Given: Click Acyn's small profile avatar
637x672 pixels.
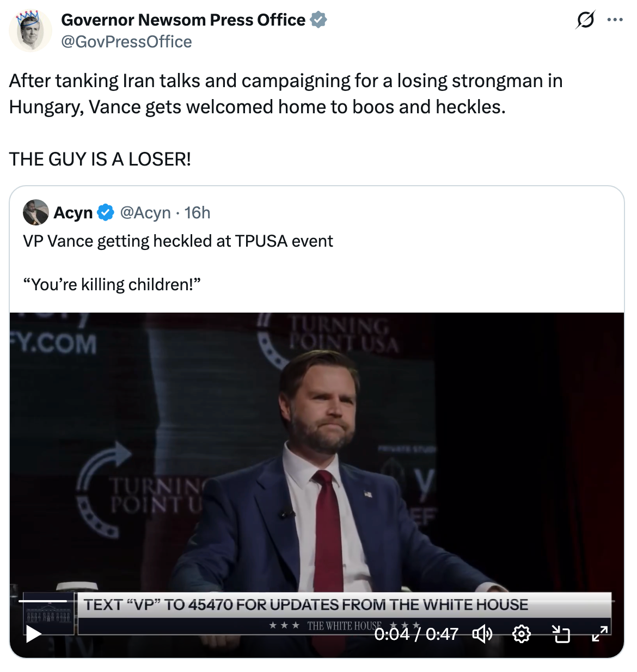Looking at the screenshot, I should tap(35, 212).
